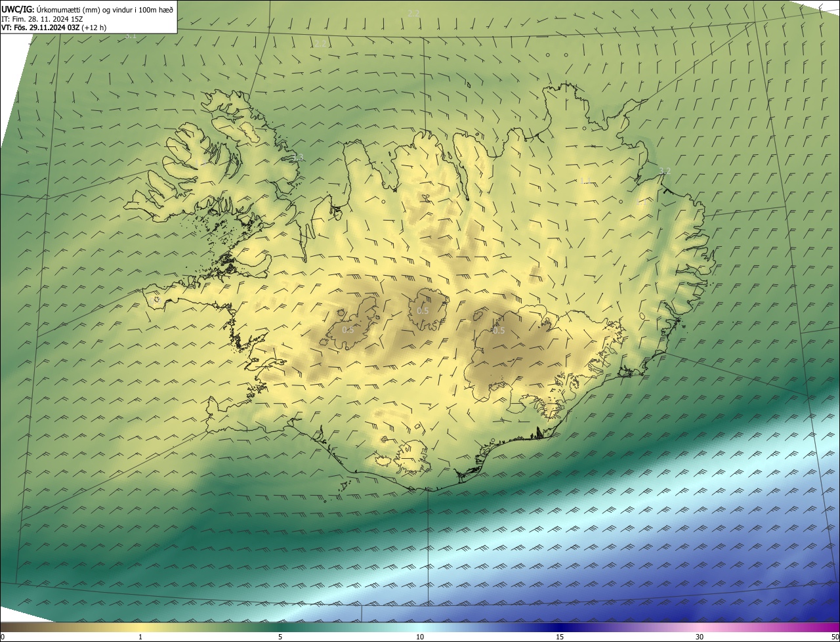
Task: Click the "3.1" value label over the northwest sea
Action: [131, 36]
